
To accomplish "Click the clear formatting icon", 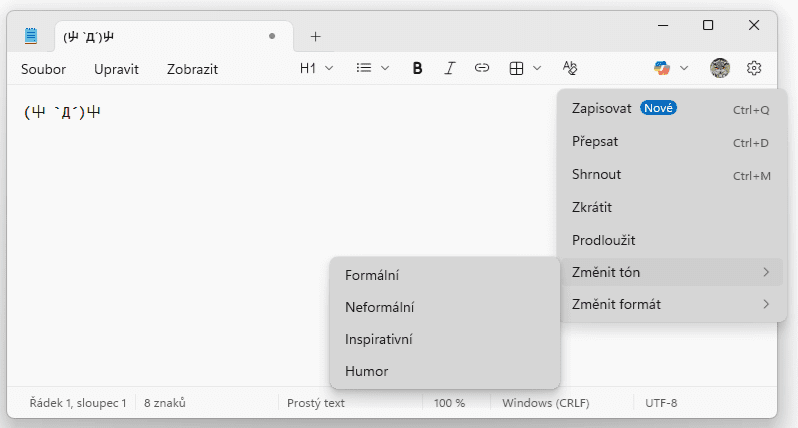I will 570,68.
